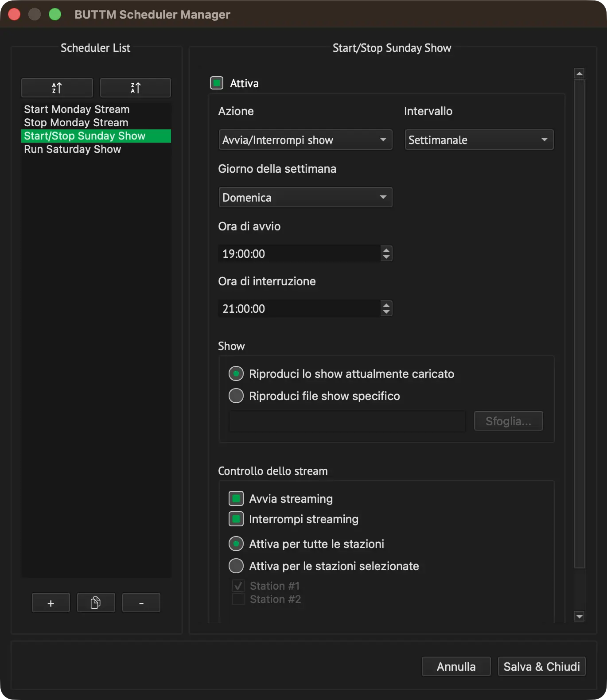The height and width of the screenshot is (700, 607).
Task: Click the scroll down arrow of settings panel
Action: coord(579,616)
